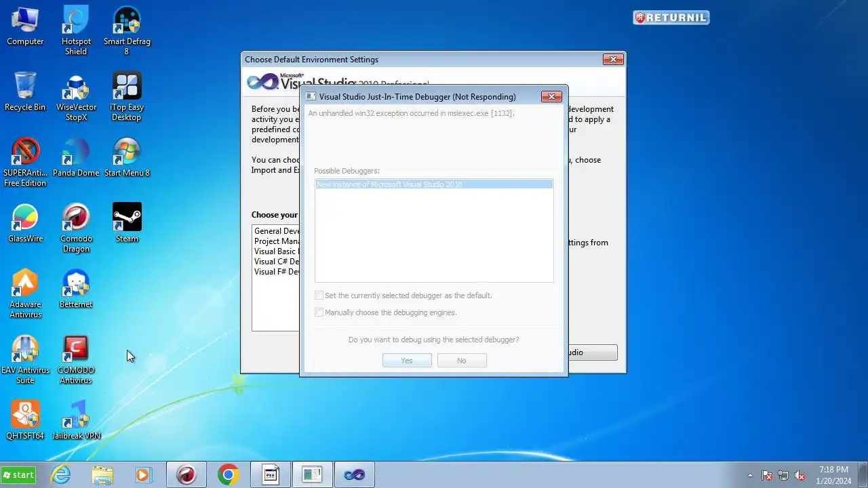The height and width of the screenshot is (488, 868).
Task: Open Jailbreak VPN shortcut
Action: (76, 420)
